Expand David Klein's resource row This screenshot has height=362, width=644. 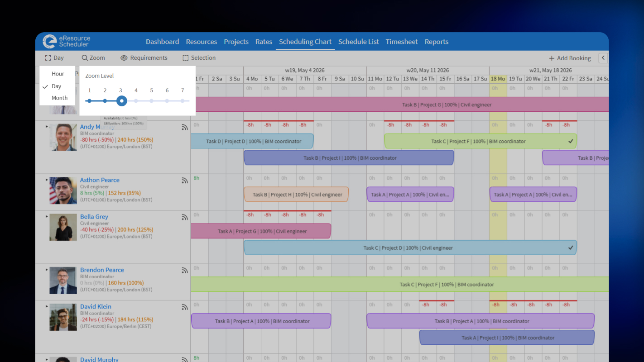click(47, 306)
